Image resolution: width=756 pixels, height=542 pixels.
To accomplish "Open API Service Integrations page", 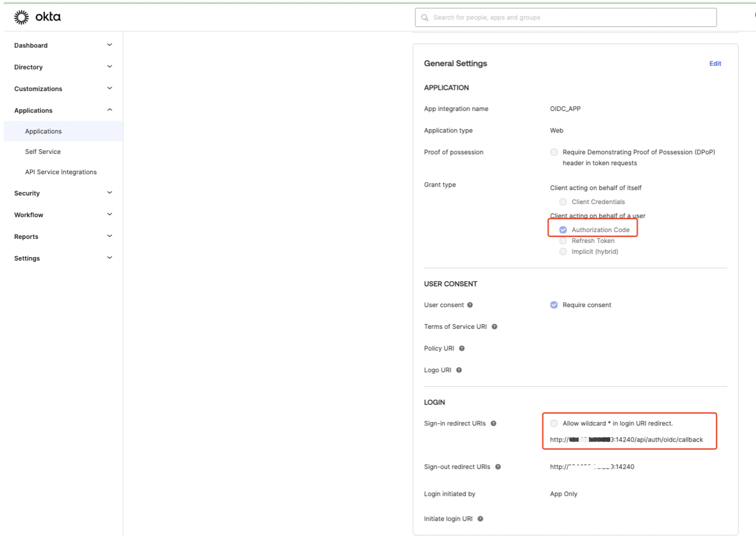I will 61,172.
